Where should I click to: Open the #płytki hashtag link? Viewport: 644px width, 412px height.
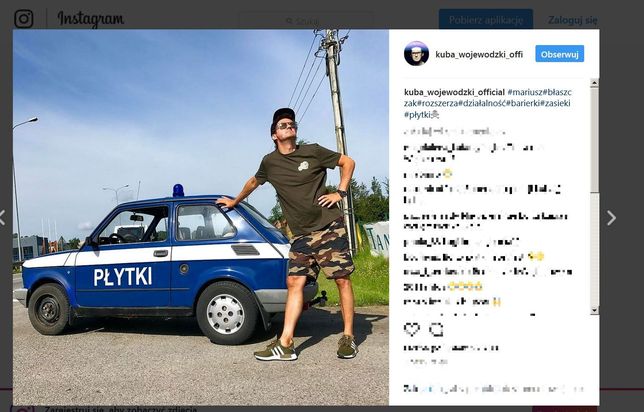tap(418, 115)
